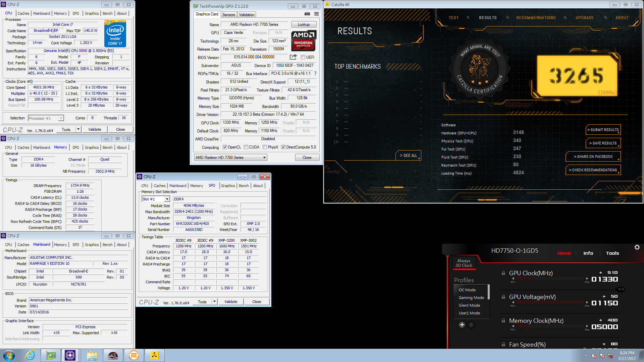Click the GPU Tweak II taskbar icon
The height and width of the screenshot is (362, 644).
click(x=113, y=355)
